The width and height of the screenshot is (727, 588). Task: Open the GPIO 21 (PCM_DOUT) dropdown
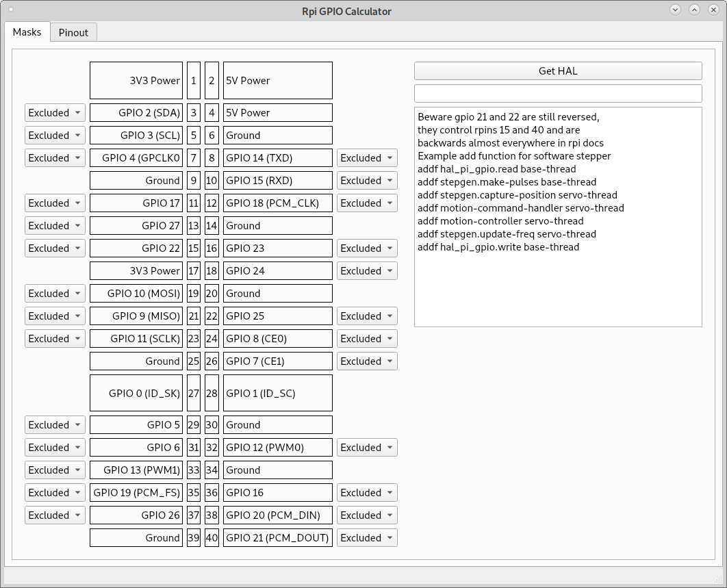tap(367, 538)
